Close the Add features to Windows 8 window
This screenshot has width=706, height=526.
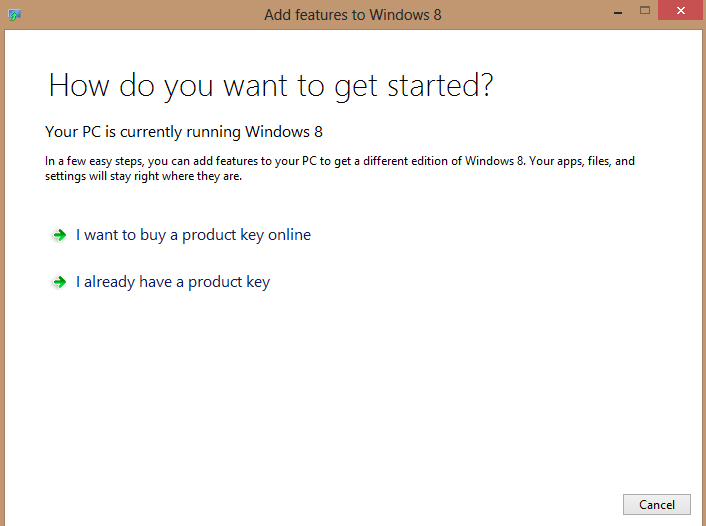pyautogui.click(x=681, y=10)
